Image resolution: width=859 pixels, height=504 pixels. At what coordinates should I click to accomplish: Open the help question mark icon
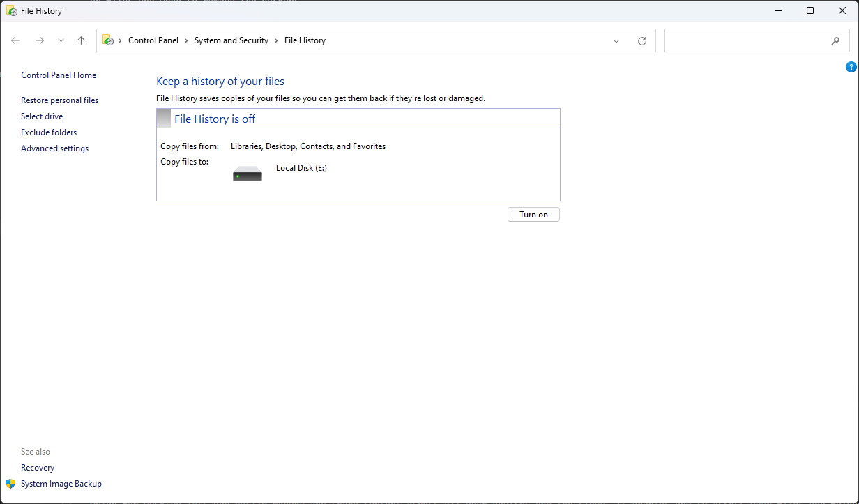point(851,67)
